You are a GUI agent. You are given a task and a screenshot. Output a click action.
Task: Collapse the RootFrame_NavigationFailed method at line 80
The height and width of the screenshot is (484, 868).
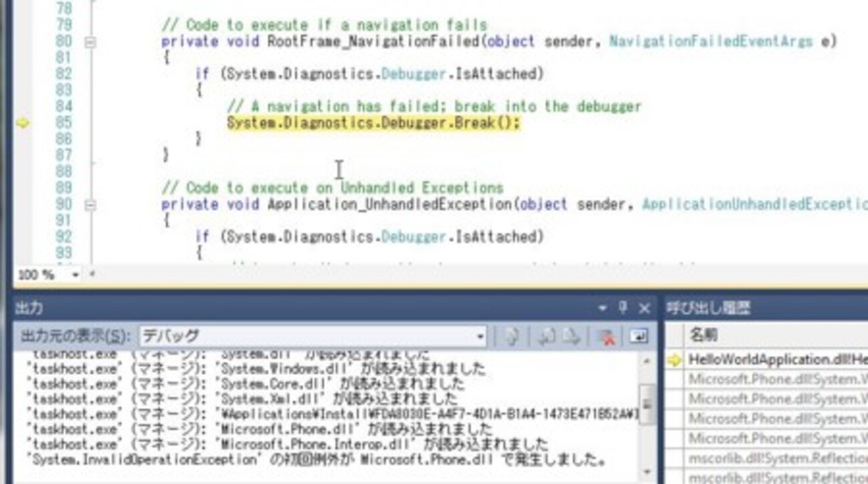coord(90,42)
